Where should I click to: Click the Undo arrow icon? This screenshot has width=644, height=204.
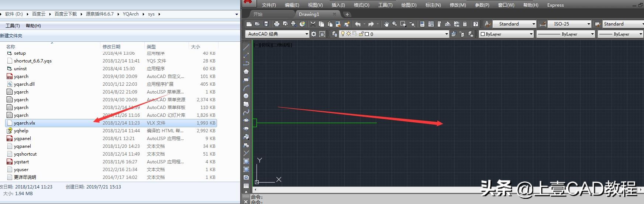click(358, 24)
